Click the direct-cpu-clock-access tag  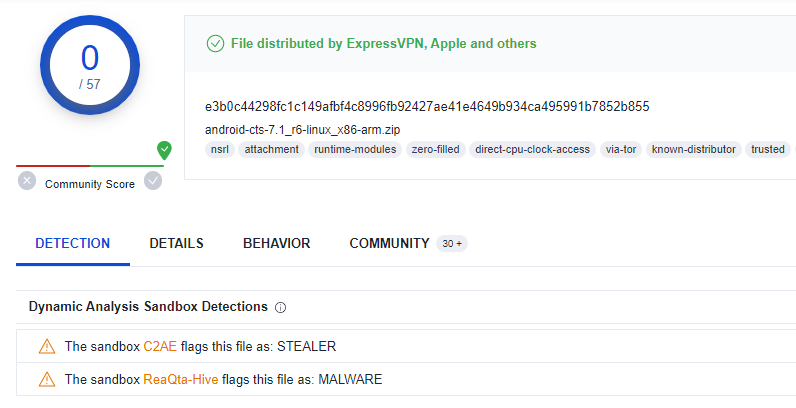pos(533,149)
